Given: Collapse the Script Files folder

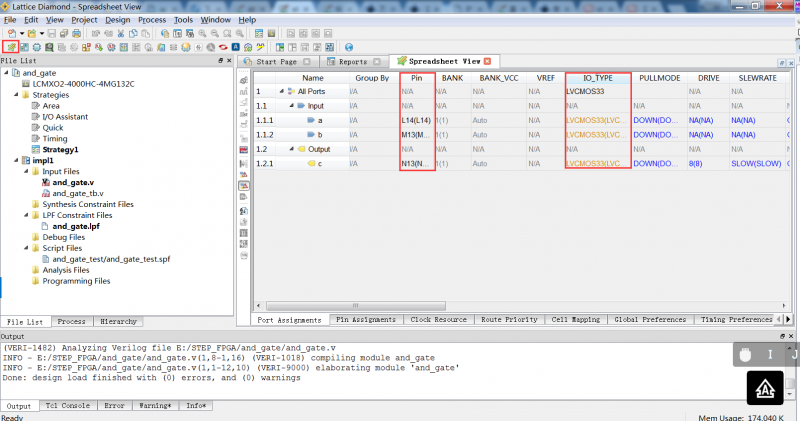Looking at the screenshot, I should point(26,248).
